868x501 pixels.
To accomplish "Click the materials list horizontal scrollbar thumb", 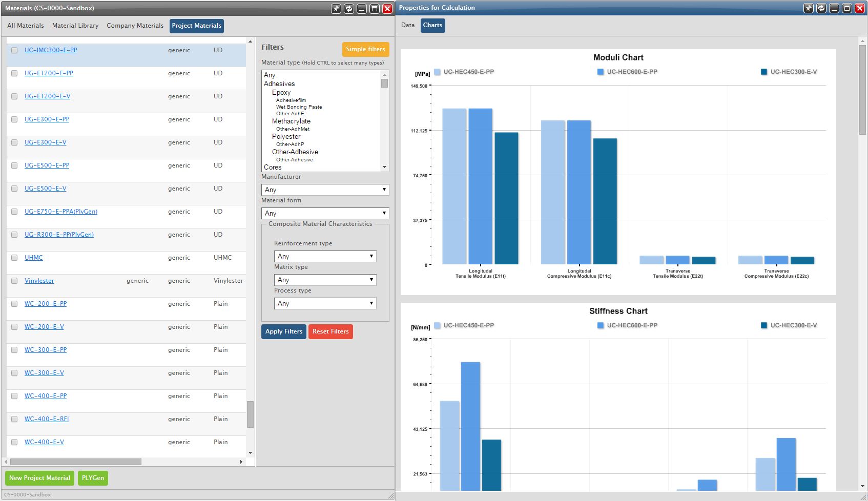I will 76,462.
